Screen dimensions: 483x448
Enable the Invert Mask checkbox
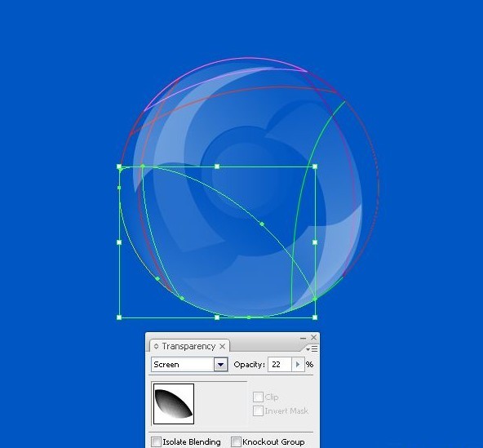coord(258,410)
